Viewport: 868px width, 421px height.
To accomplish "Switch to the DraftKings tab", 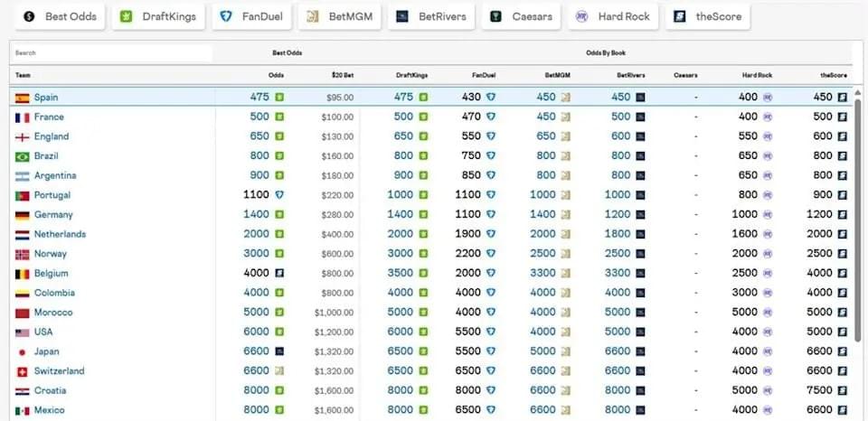I will [157, 16].
